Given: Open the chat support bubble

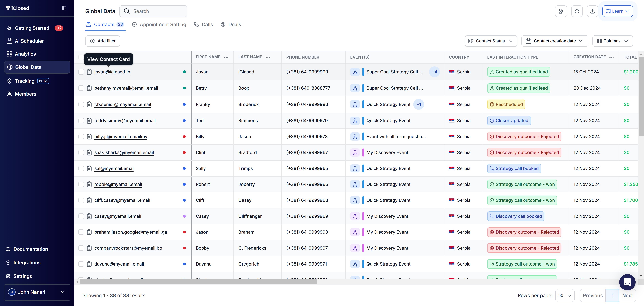Looking at the screenshot, I should coord(627,282).
